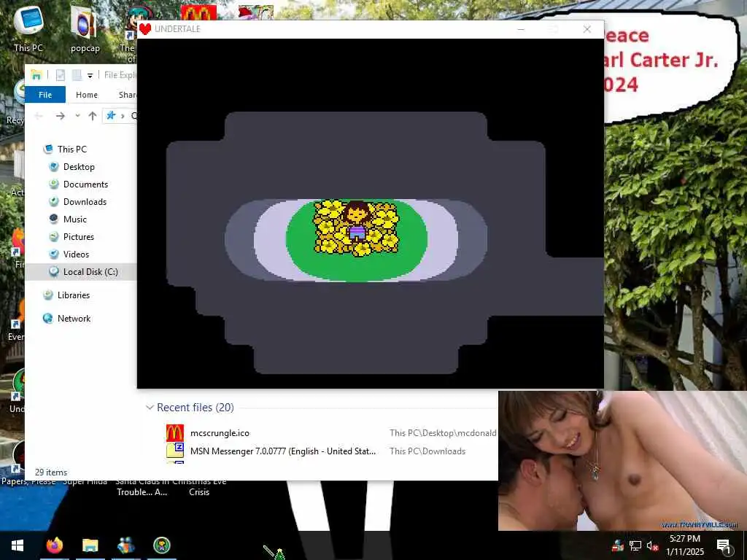Viewport: 747px width, 560px height.
Task: Open the This PC desktop icon
Action: [x=28, y=28]
